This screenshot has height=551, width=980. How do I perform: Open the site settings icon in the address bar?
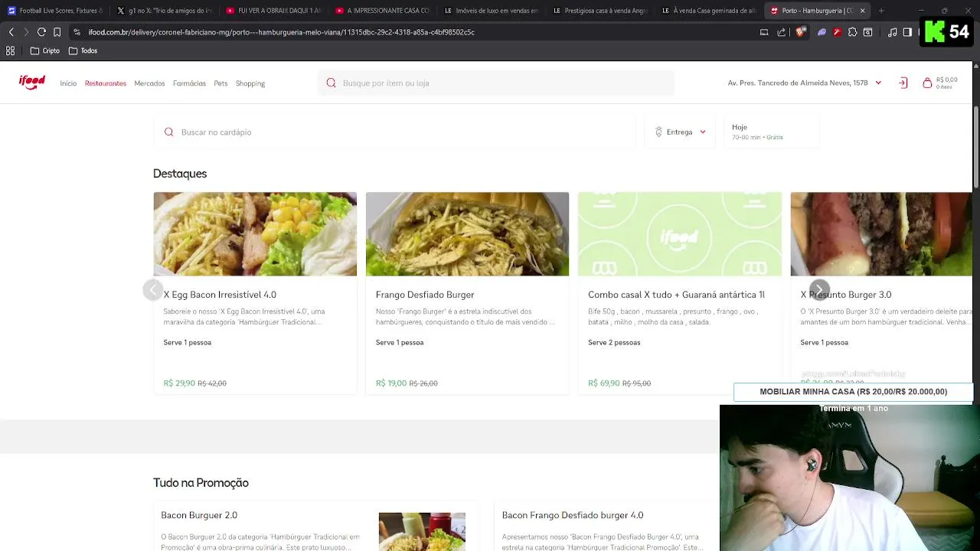77,32
